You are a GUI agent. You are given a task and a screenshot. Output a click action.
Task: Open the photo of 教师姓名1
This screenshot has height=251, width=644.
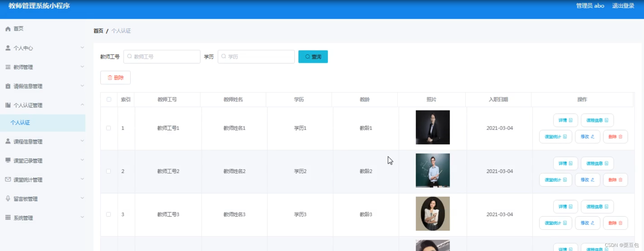(433, 127)
